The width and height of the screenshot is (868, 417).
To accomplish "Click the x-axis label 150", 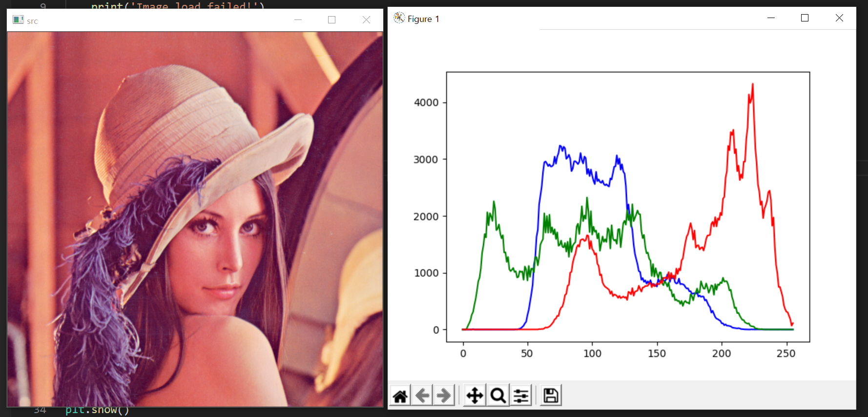I will (x=657, y=354).
